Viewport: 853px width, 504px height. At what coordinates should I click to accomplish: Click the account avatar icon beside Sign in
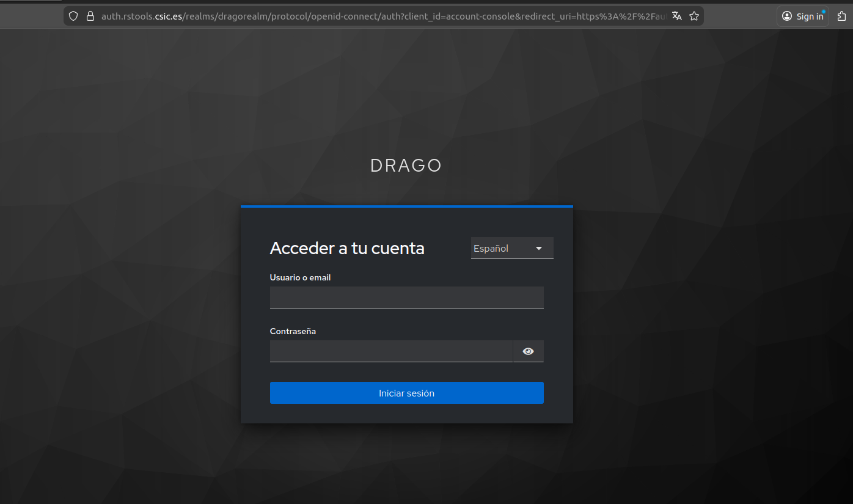(x=787, y=16)
